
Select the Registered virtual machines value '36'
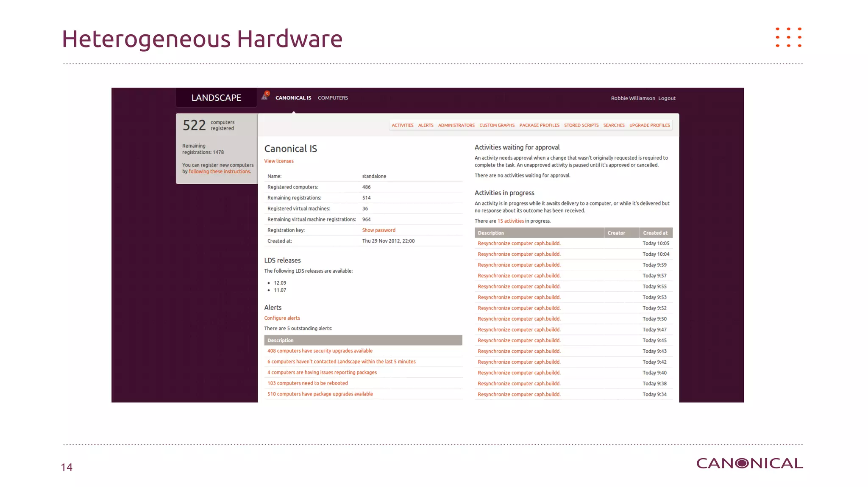tap(365, 209)
